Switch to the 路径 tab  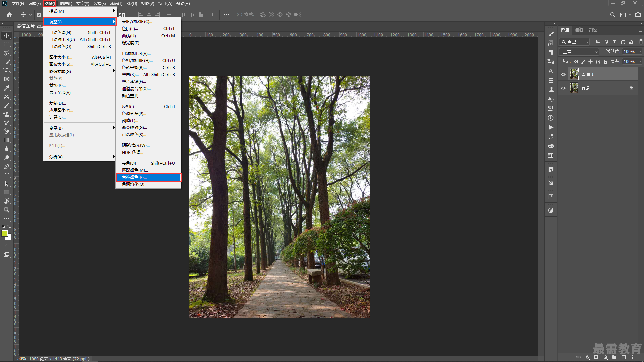(593, 30)
